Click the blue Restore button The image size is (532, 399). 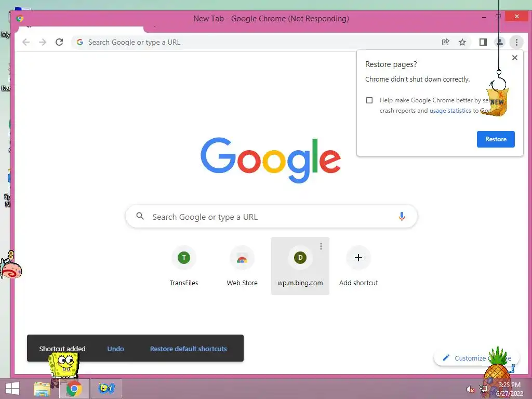pyautogui.click(x=496, y=139)
